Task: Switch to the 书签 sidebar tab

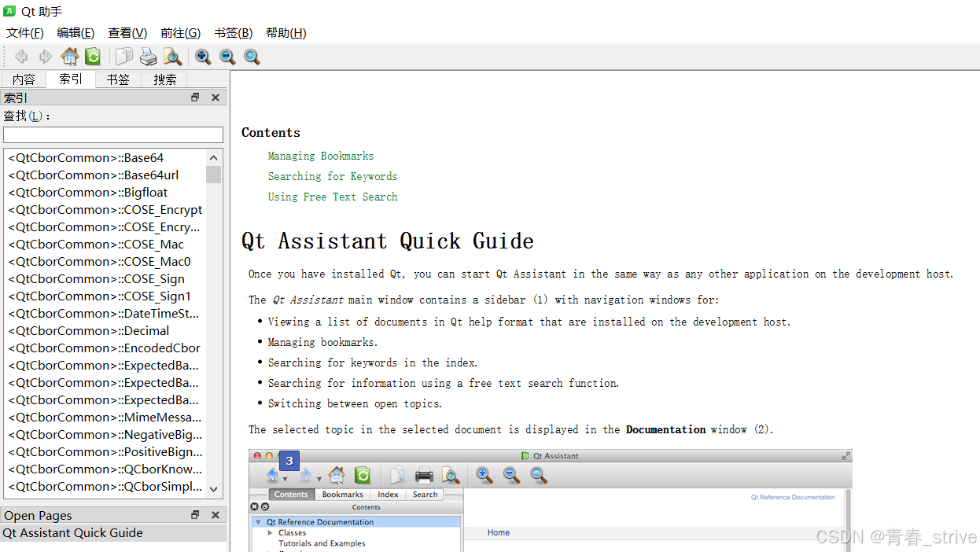Action: [118, 79]
